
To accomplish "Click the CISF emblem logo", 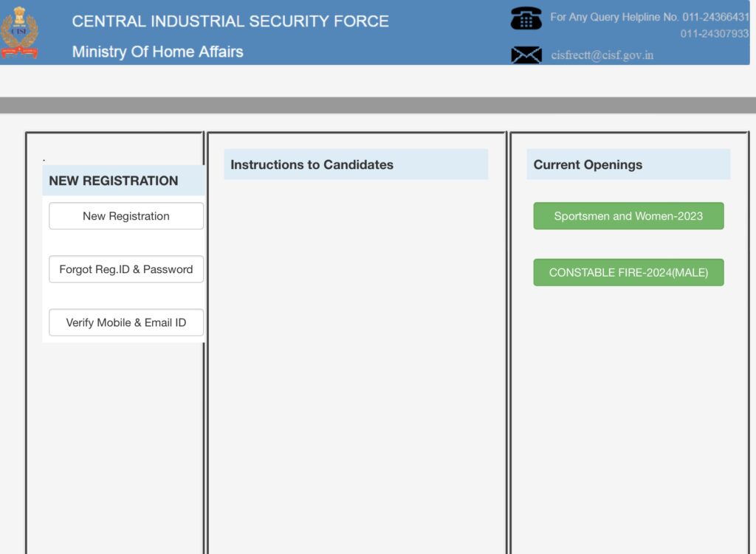I will (x=19, y=32).
